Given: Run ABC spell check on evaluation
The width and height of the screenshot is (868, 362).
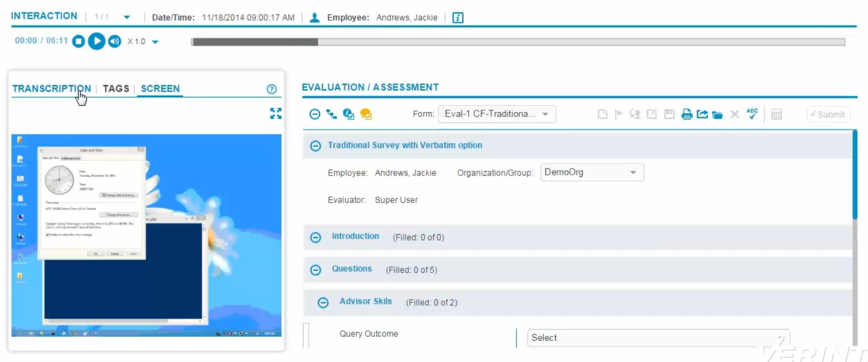Looking at the screenshot, I should (x=752, y=114).
